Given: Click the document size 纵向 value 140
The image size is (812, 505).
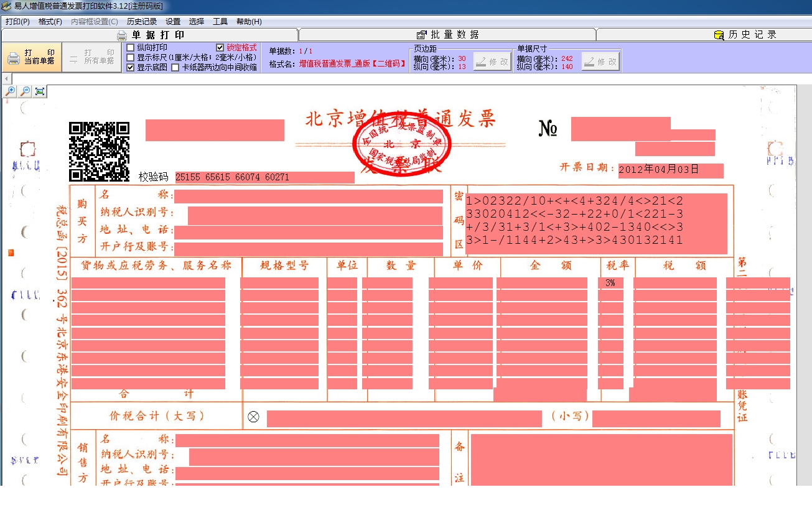Looking at the screenshot, I should coord(567,67).
